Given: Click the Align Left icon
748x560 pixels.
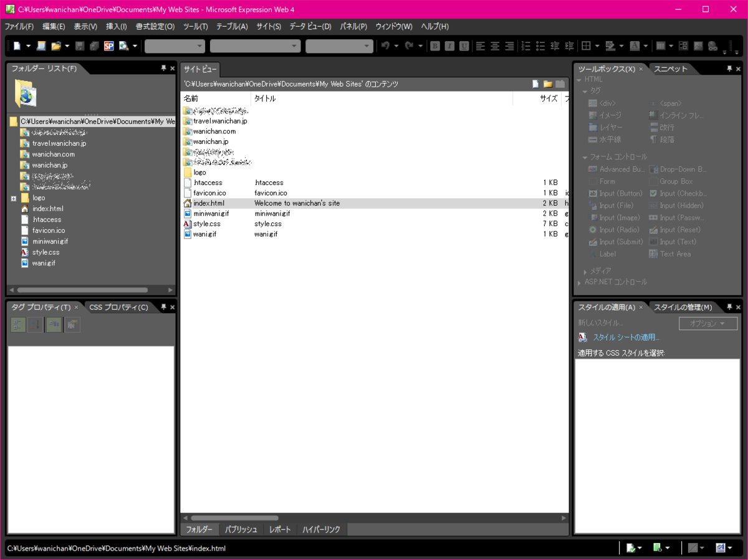Looking at the screenshot, I should (x=481, y=45).
